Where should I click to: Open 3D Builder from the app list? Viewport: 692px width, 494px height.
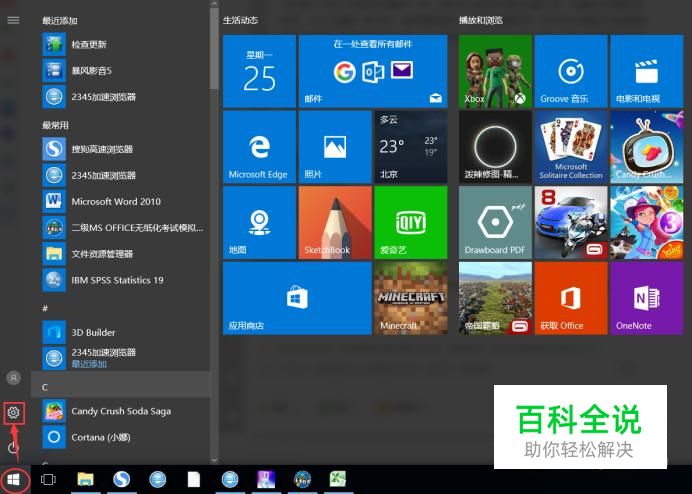[120, 332]
